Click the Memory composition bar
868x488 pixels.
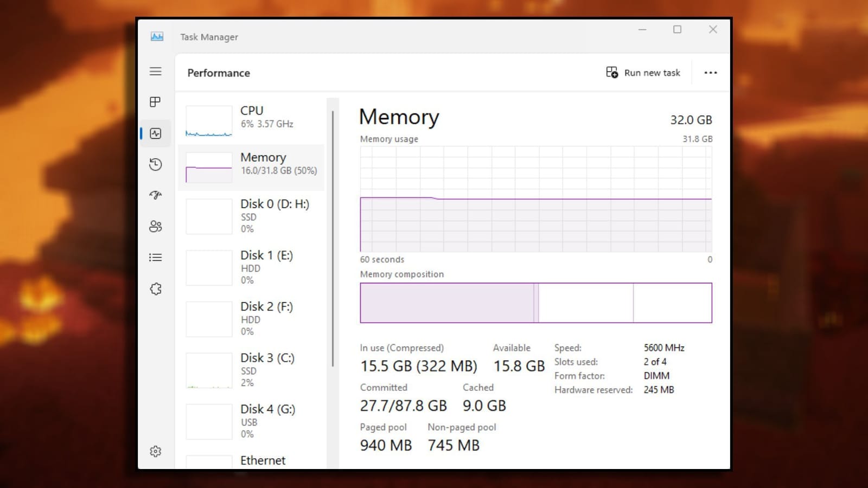(x=535, y=303)
